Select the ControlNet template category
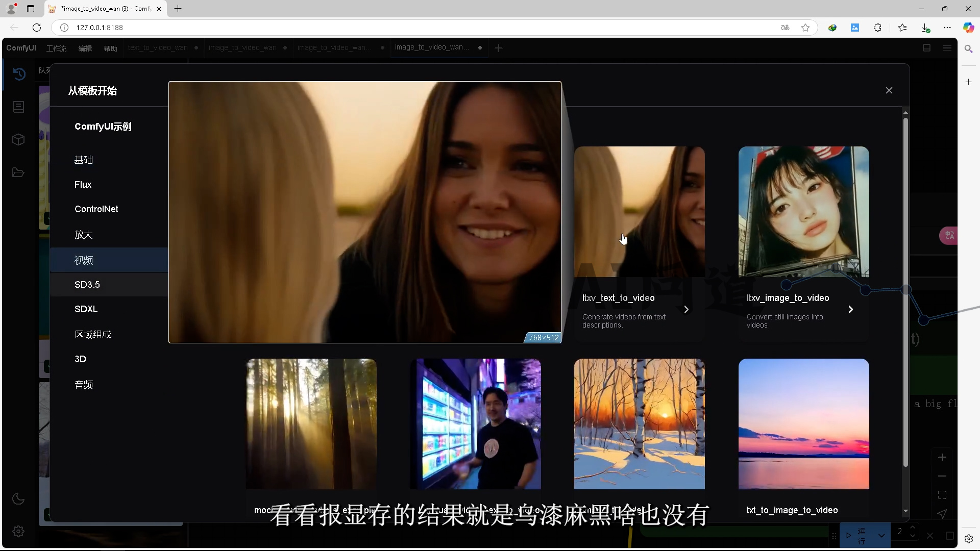Image resolution: width=980 pixels, height=551 pixels. (x=96, y=209)
